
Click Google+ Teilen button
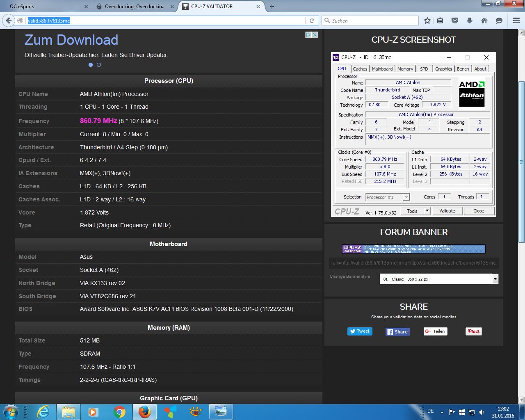(436, 331)
